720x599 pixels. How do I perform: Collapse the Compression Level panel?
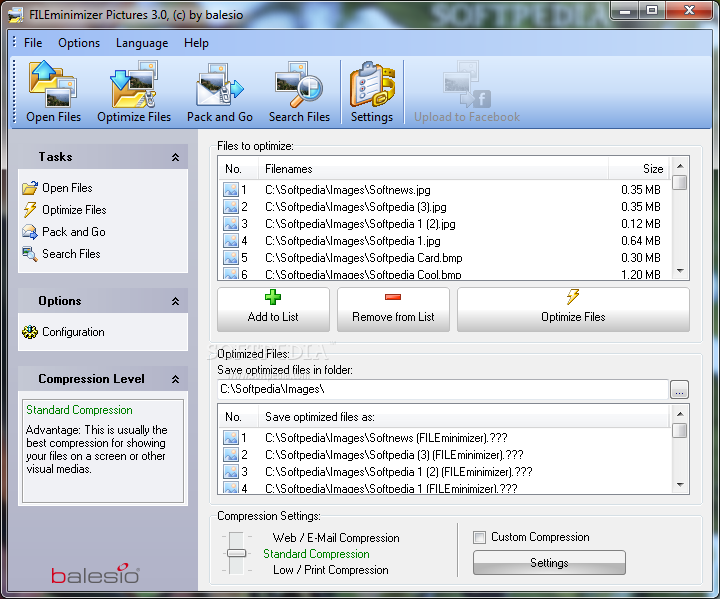click(175, 379)
